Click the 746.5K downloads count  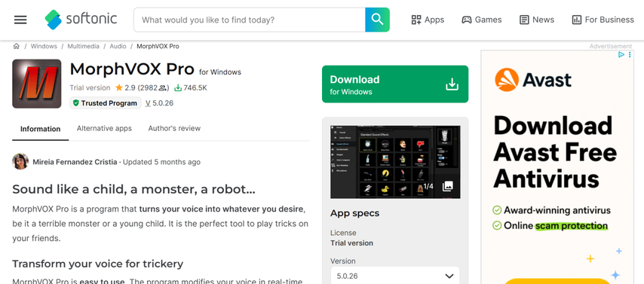pos(191,87)
